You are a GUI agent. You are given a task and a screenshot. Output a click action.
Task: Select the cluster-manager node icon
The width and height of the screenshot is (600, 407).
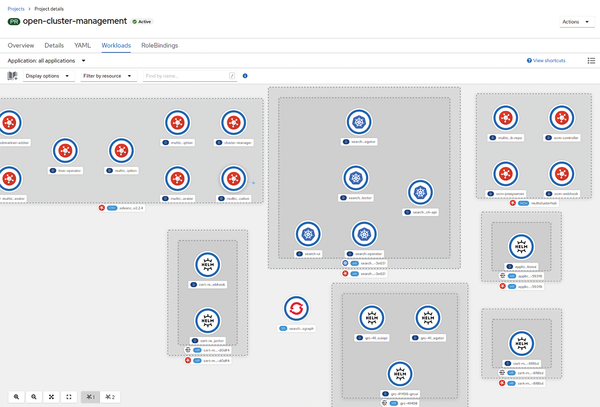[233, 123]
